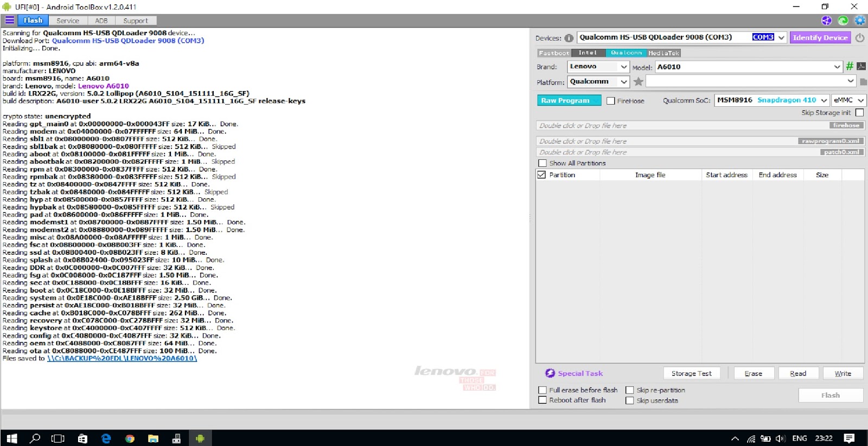Screen dimensions: 868x446
Task: Show hidden system tray icons
Action: (x=735, y=438)
